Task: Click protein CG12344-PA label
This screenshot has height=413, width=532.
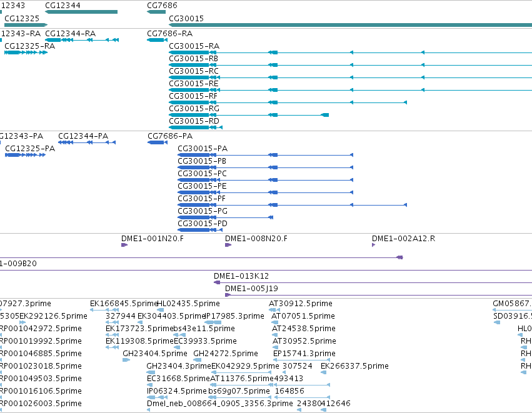Action: tap(83, 136)
